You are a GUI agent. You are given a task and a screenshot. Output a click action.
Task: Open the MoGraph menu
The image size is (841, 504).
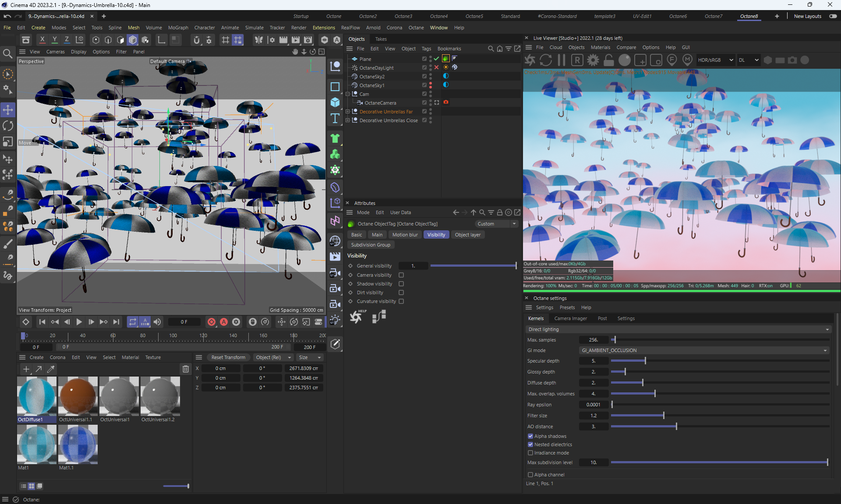pos(178,28)
